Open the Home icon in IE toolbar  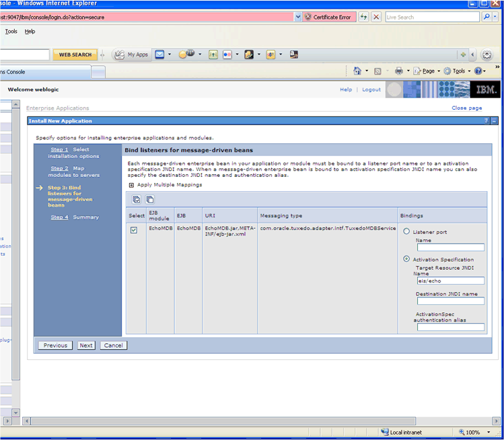click(x=357, y=71)
